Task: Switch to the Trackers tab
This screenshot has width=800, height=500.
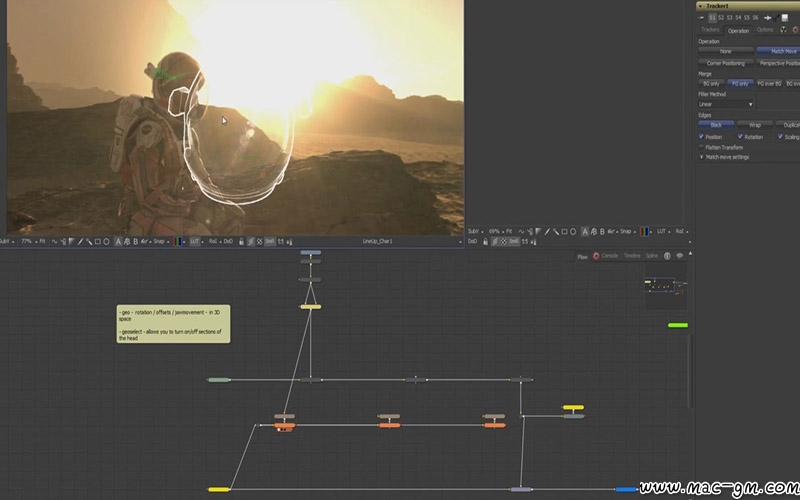Action: 710,30
